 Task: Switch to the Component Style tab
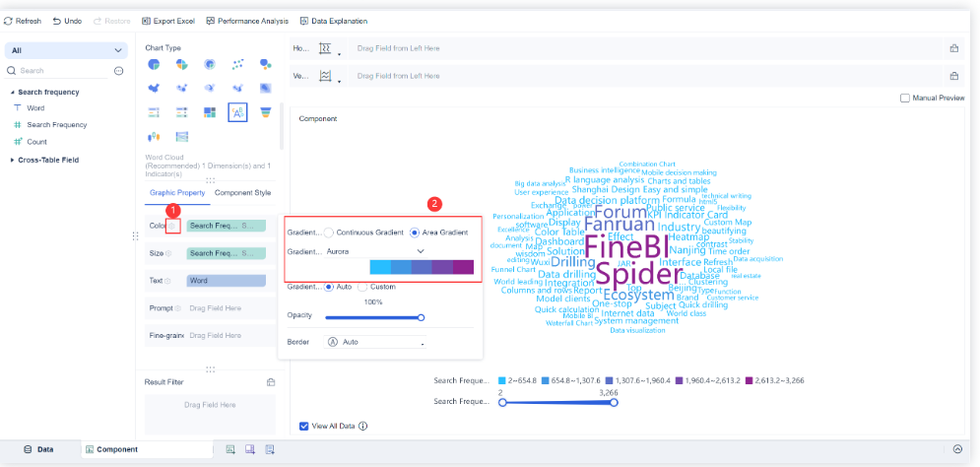pyautogui.click(x=242, y=192)
